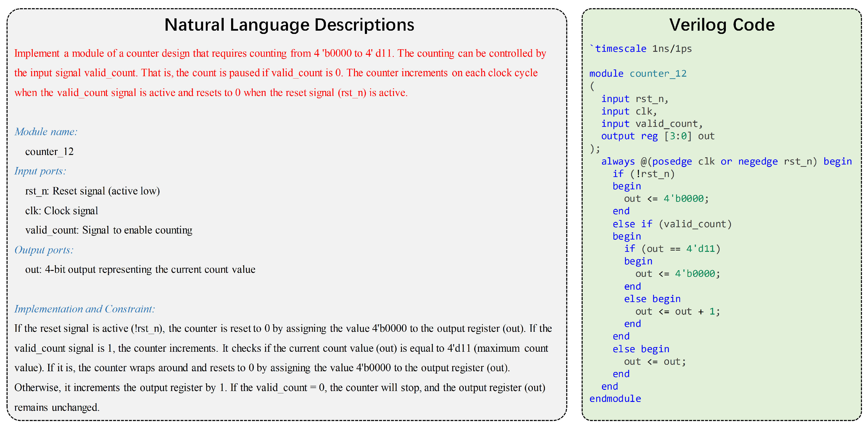The height and width of the screenshot is (427, 868).
Task: Click the 'rst_n: Reset signal' description line
Action: pos(92,191)
